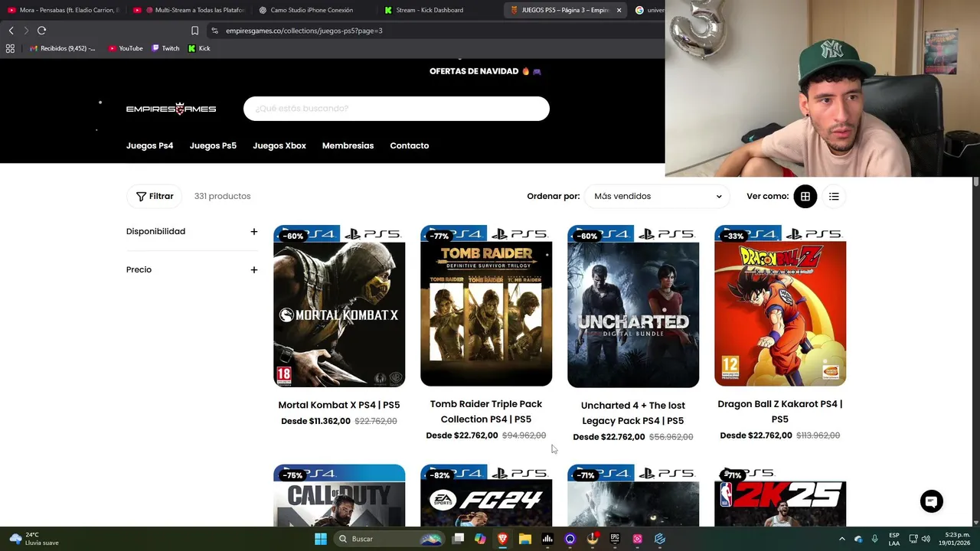Open the YouTube bookmark

coord(126,48)
